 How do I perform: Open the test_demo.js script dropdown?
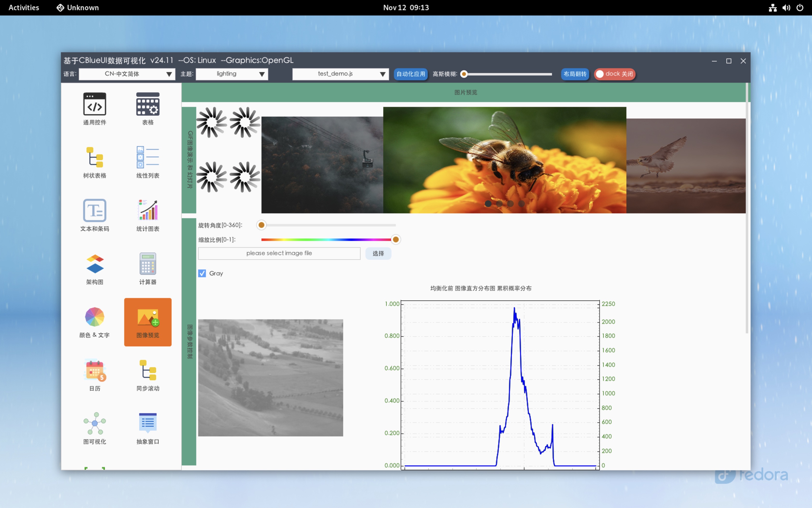coord(341,74)
